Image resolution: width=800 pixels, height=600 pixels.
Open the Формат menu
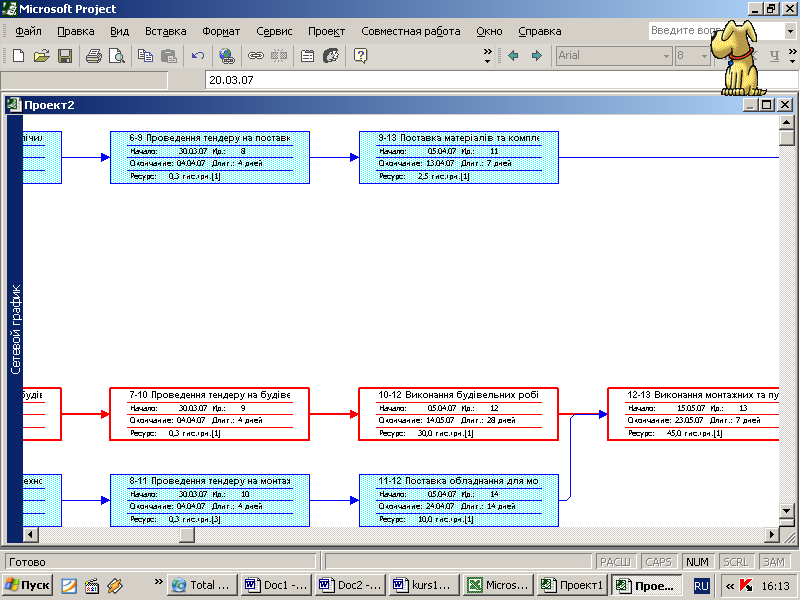click(x=220, y=31)
